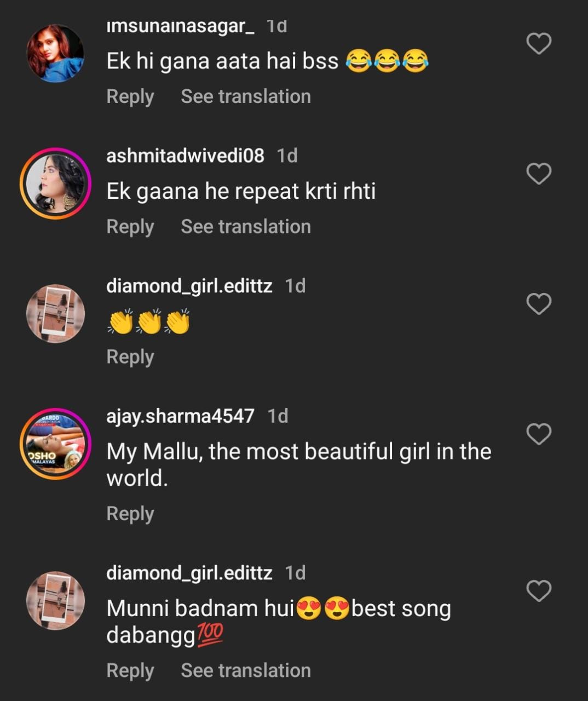Translate the Ek gaana he repeat comment

pyautogui.click(x=246, y=227)
